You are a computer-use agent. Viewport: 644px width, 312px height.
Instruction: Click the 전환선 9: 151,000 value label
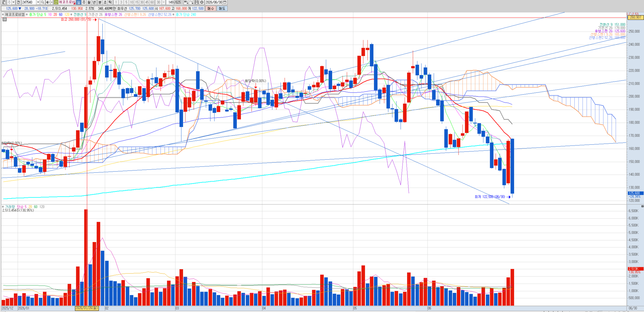point(612,24)
